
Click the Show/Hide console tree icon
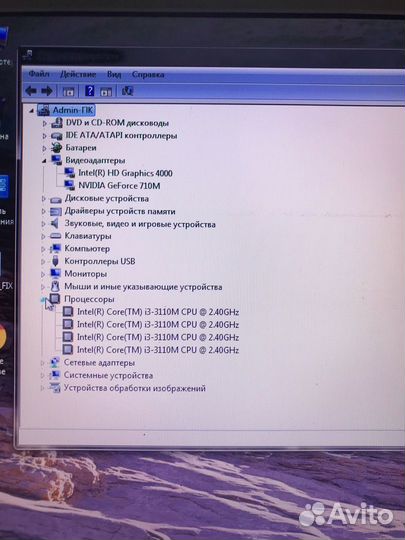point(68,92)
